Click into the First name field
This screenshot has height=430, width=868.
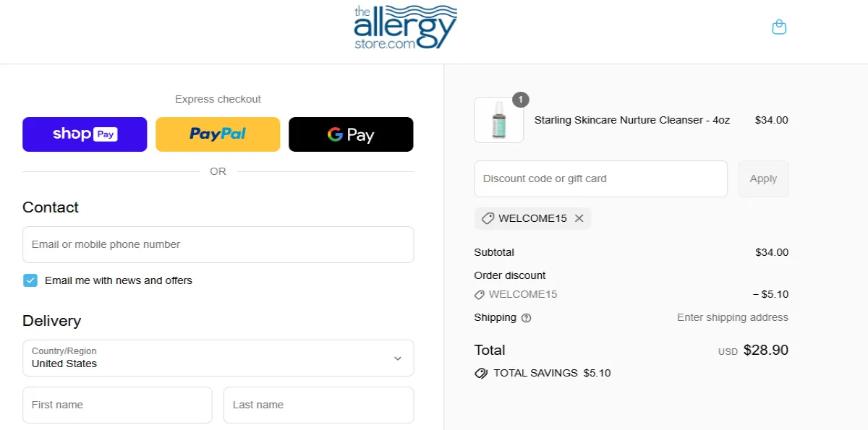pyautogui.click(x=117, y=405)
